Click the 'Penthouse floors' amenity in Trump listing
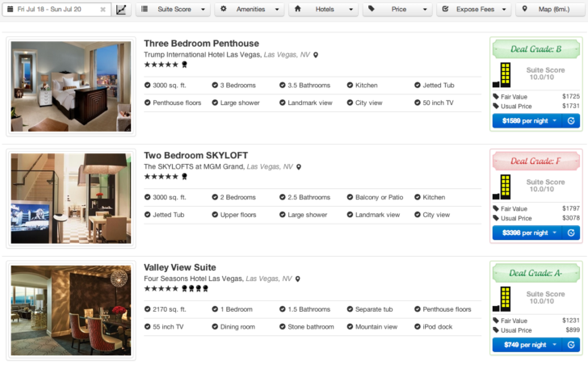 point(177,103)
